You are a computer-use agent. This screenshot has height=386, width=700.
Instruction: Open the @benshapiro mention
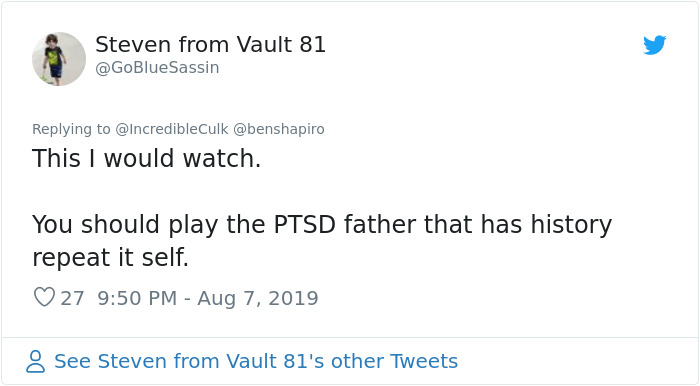[x=279, y=129]
